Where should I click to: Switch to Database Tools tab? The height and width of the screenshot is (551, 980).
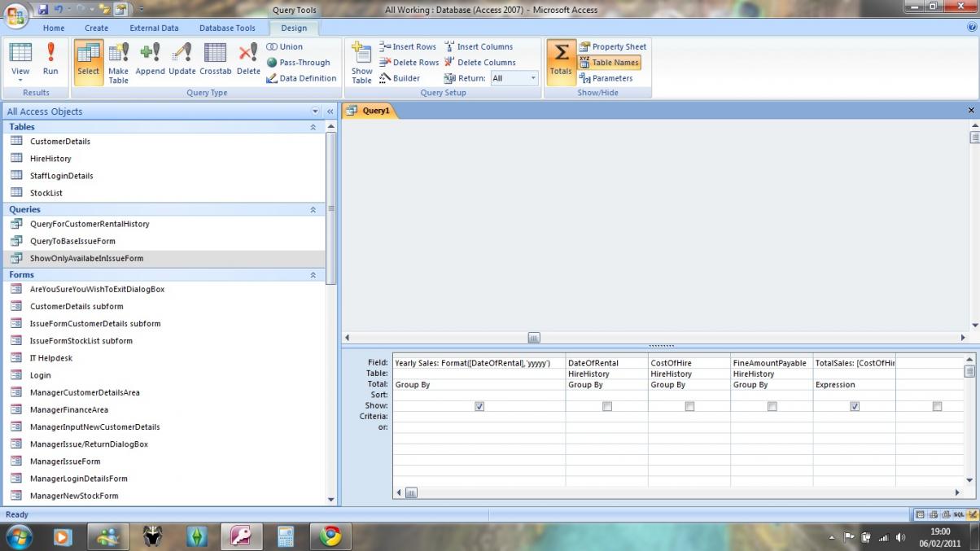[227, 28]
